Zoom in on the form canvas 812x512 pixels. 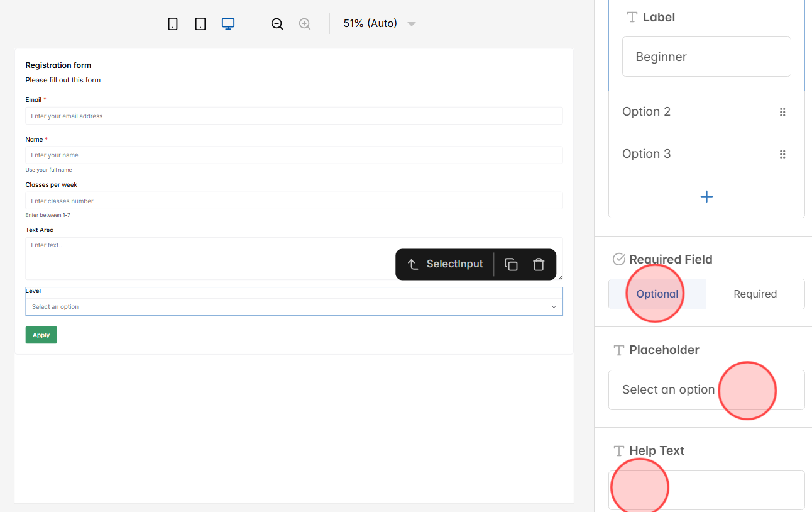[x=305, y=23]
